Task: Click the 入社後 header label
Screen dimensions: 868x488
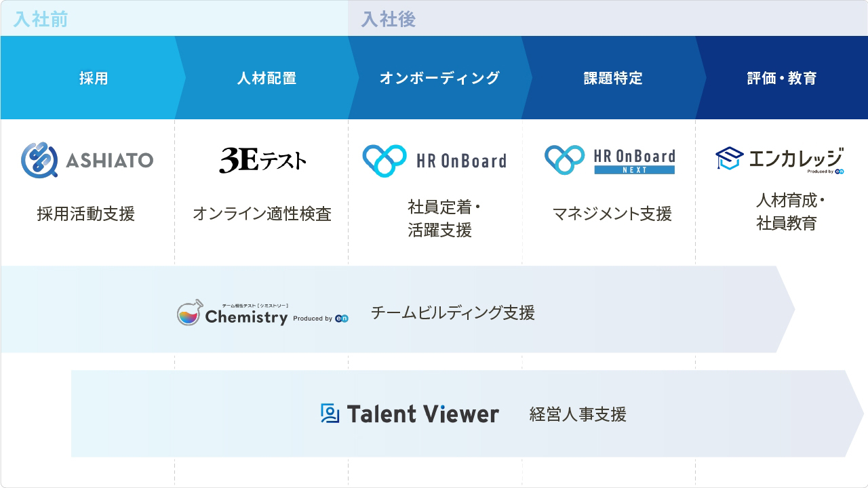Action: [x=388, y=19]
